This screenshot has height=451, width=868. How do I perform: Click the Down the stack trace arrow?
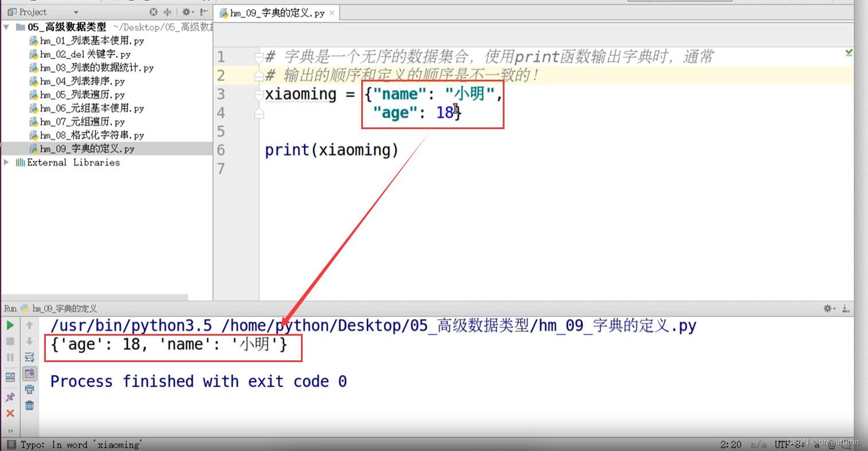click(30, 341)
